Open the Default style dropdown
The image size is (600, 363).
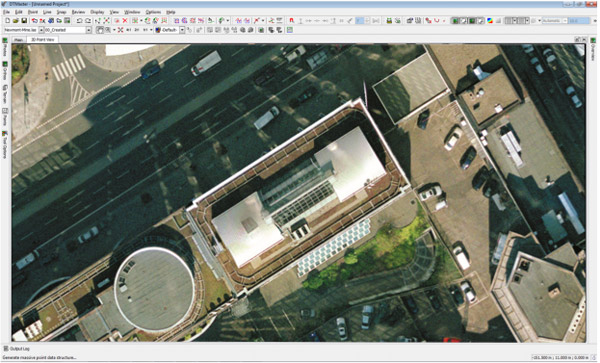182,30
